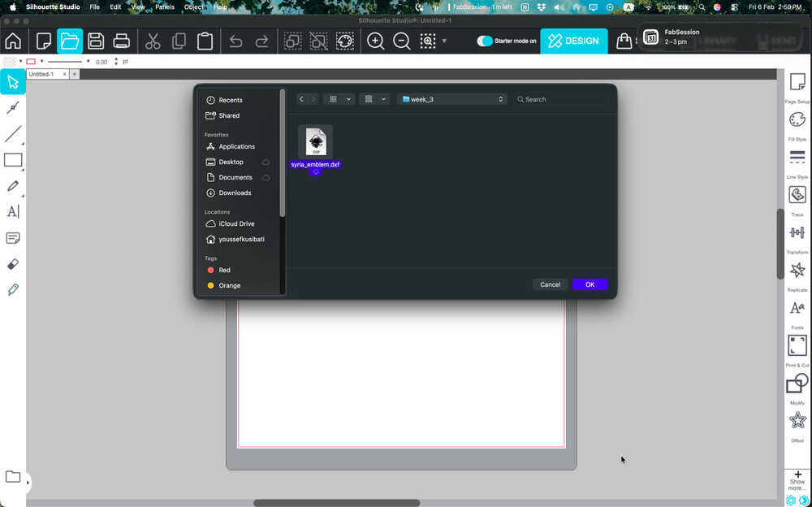Click the Red tag dot

[x=211, y=270]
